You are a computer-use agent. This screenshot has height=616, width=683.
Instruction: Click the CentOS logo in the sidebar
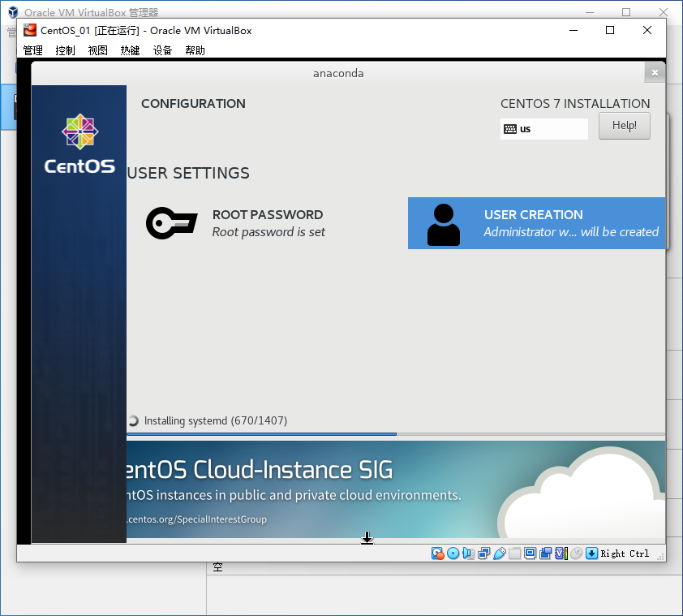79,144
